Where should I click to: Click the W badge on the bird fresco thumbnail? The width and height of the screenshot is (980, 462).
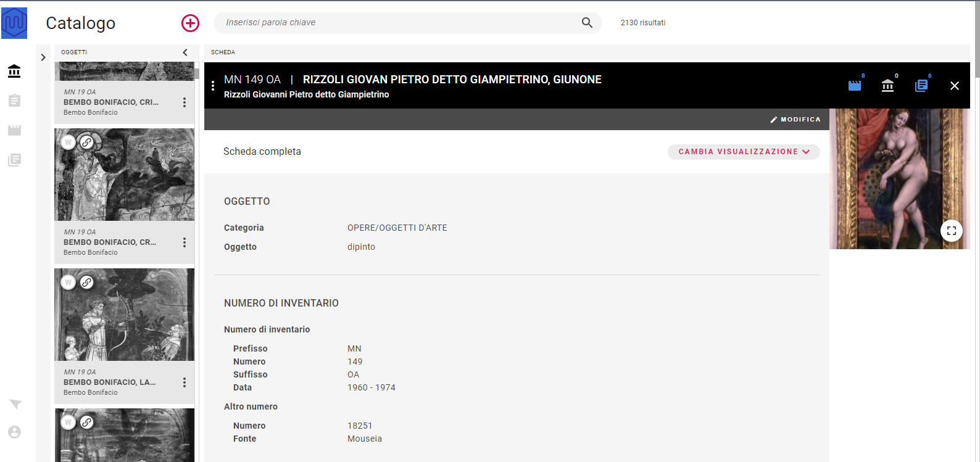coord(69,142)
